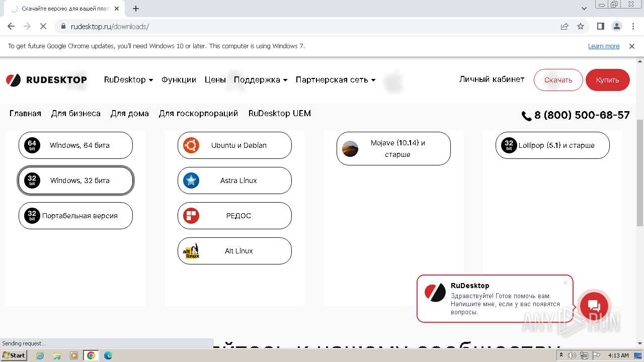
Task: Open the Цены page
Action: (x=215, y=80)
